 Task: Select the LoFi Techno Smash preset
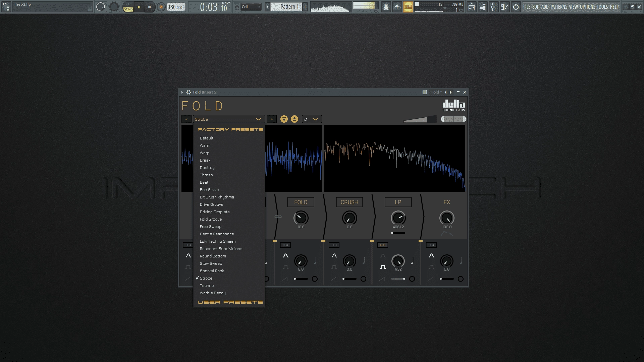pos(229,241)
